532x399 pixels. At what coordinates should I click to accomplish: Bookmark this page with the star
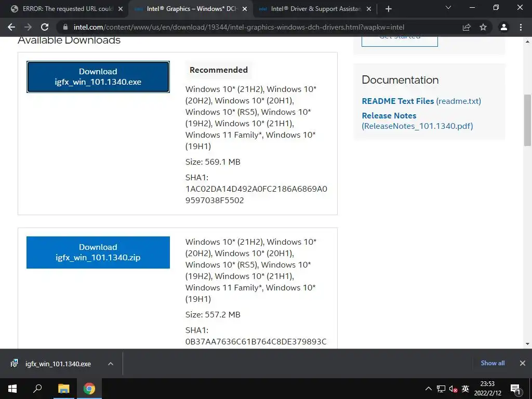(x=483, y=27)
